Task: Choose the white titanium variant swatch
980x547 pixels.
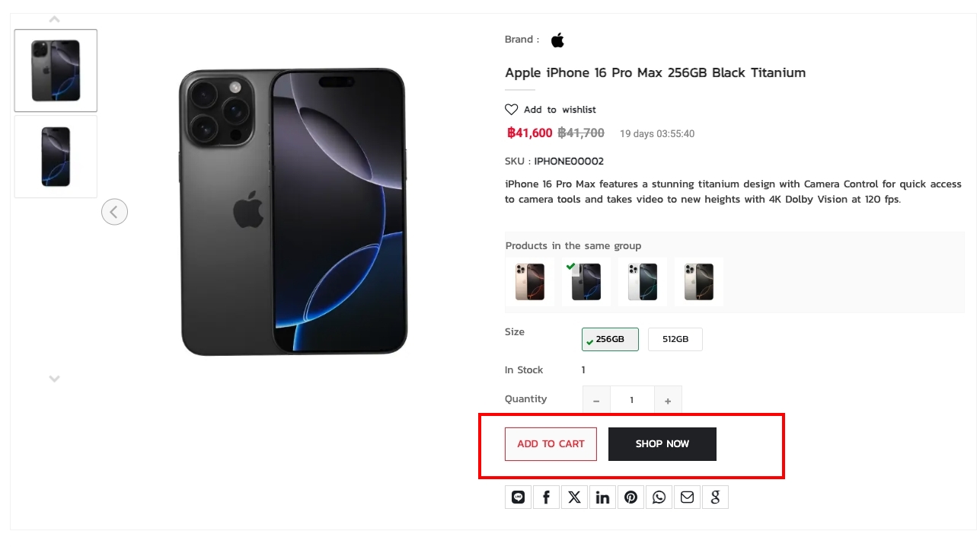Action: click(x=643, y=282)
